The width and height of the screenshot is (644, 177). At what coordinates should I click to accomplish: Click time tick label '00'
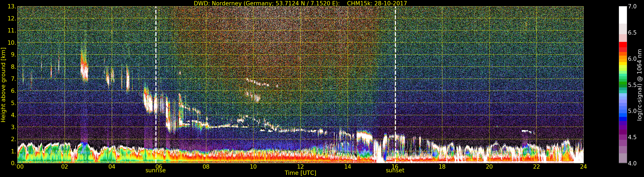click(20, 166)
